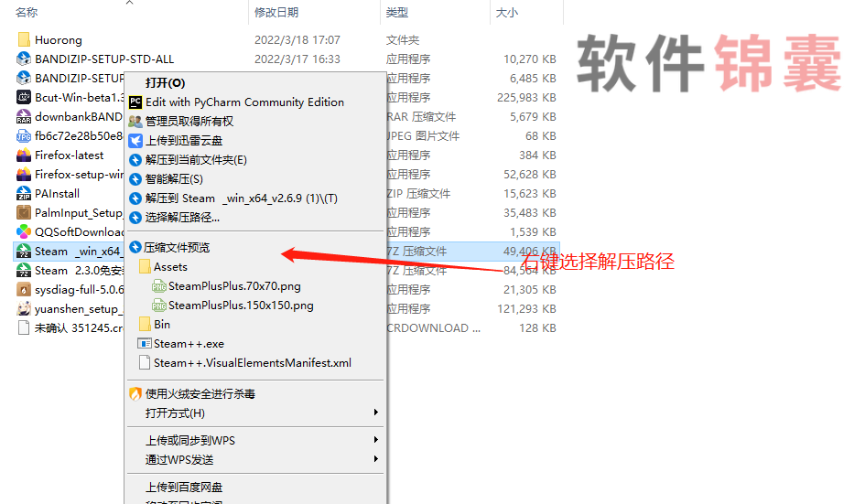Sort by the 修改日期 column header

(276, 12)
